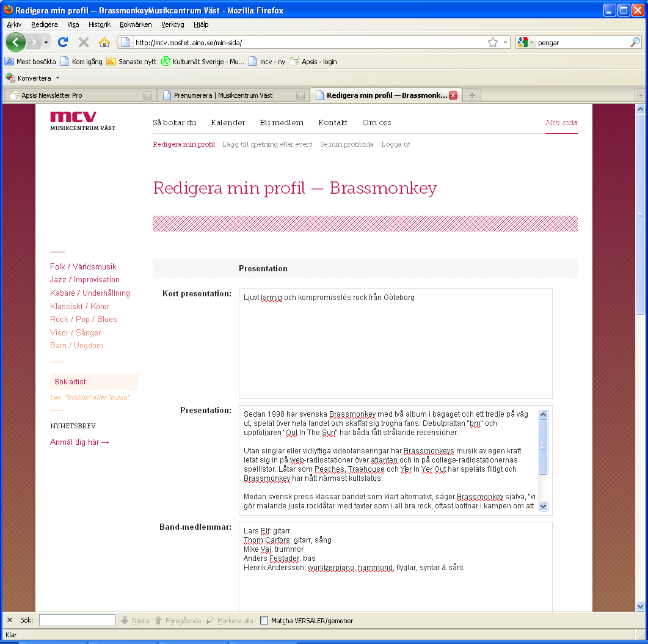
Task: Click the Logga ut link
Action: pyautogui.click(x=396, y=144)
